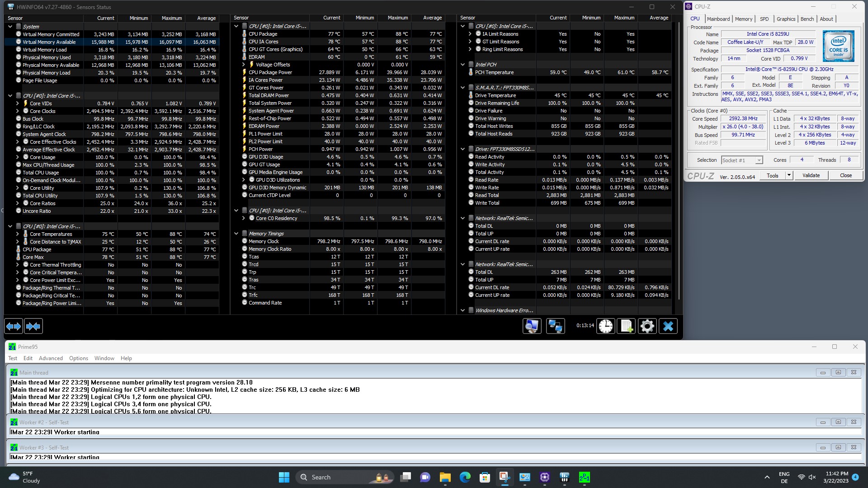Click the Close button in CPU-Z
Screen dimensions: 868x488
tap(845, 175)
